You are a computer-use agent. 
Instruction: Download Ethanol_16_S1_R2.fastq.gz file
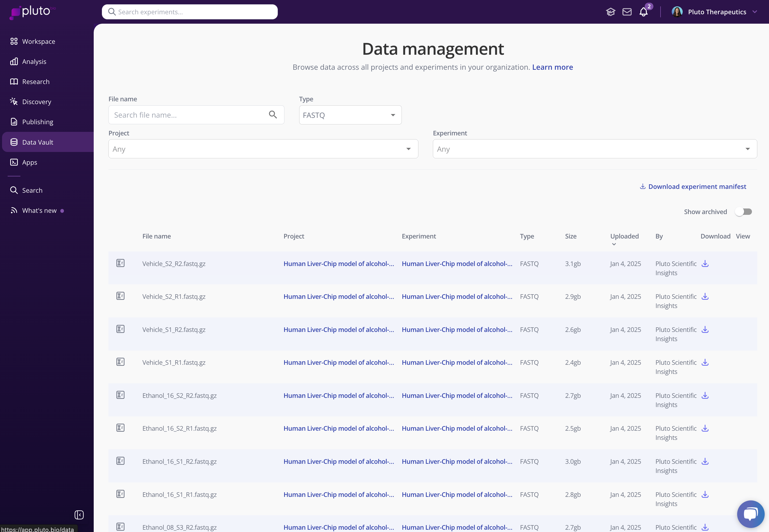pos(705,461)
